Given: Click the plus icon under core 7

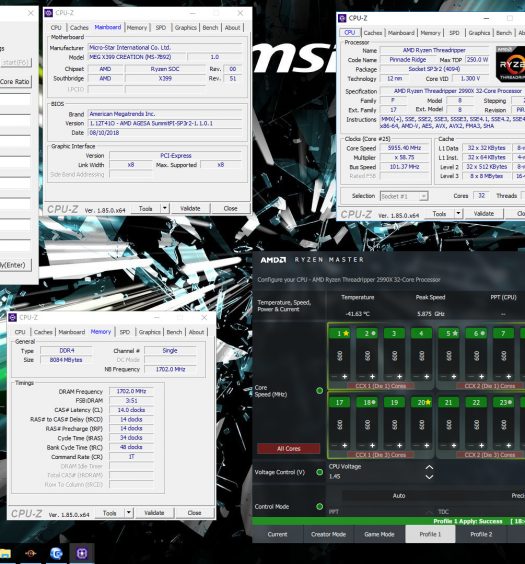Looking at the screenshot, I should 509,377.
